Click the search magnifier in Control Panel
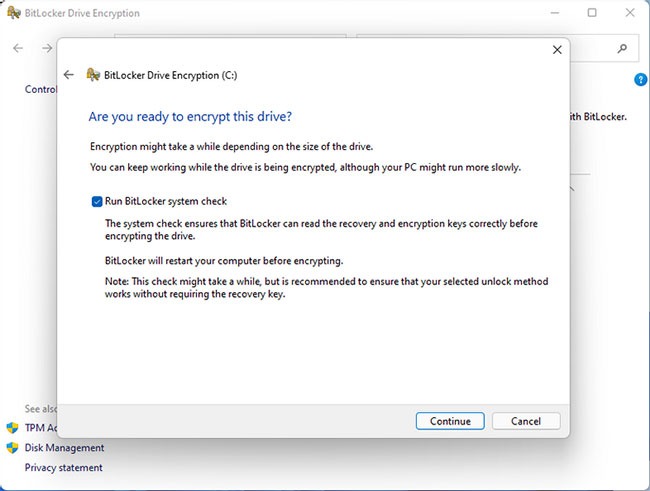 pyautogui.click(x=622, y=49)
